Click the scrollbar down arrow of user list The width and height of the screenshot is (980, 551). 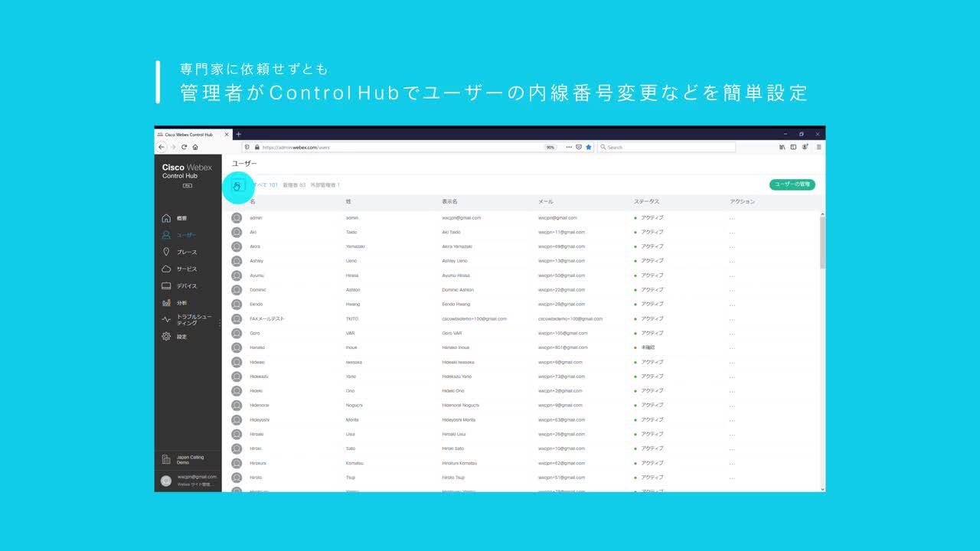822,489
